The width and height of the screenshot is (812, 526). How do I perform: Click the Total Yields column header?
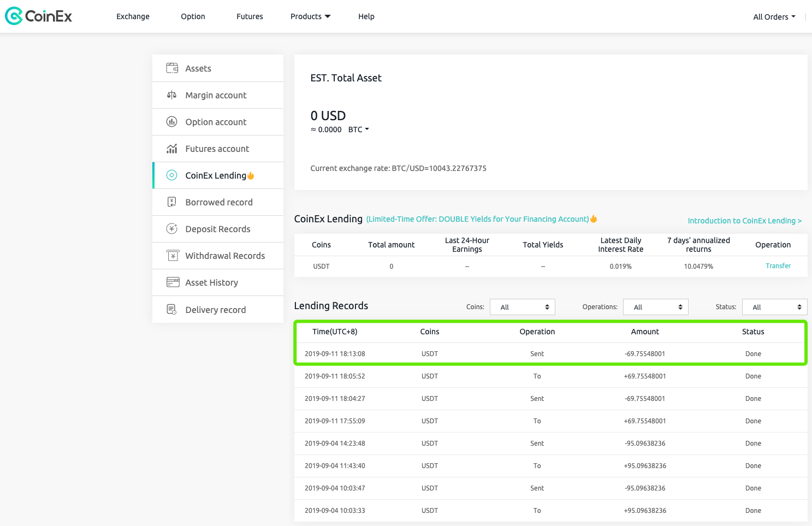543,245
